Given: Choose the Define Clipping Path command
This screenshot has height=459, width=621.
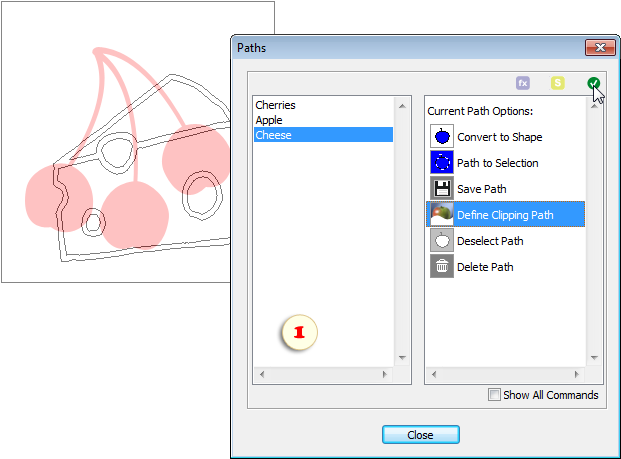Looking at the screenshot, I should pos(505,215).
